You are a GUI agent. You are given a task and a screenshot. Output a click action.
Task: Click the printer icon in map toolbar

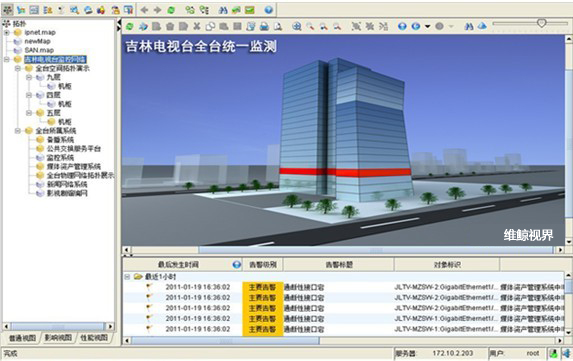tap(264, 26)
